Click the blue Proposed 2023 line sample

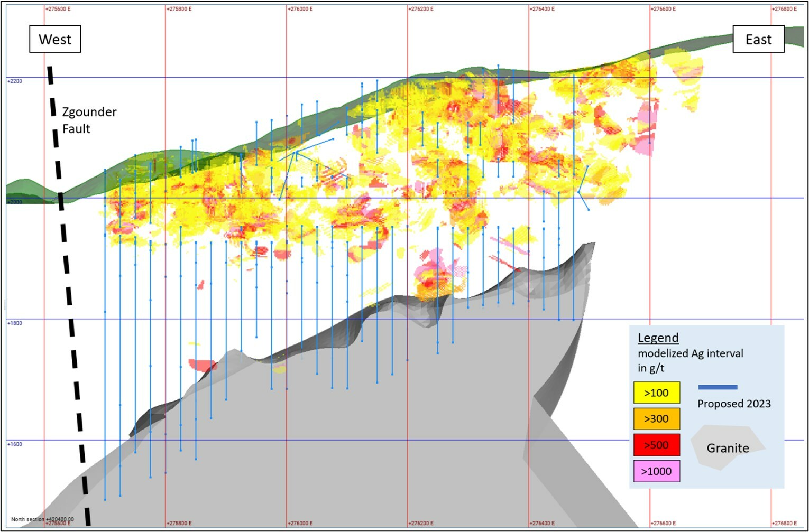(718, 387)
